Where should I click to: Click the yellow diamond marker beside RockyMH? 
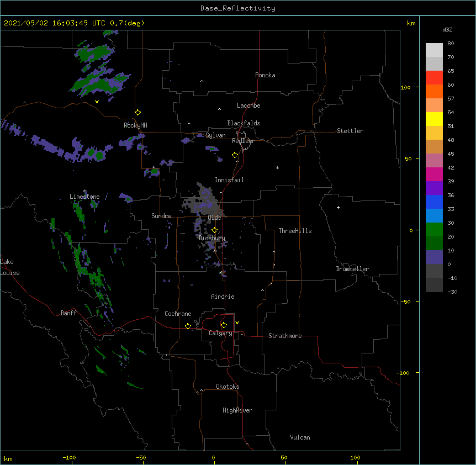pos(137,113)
